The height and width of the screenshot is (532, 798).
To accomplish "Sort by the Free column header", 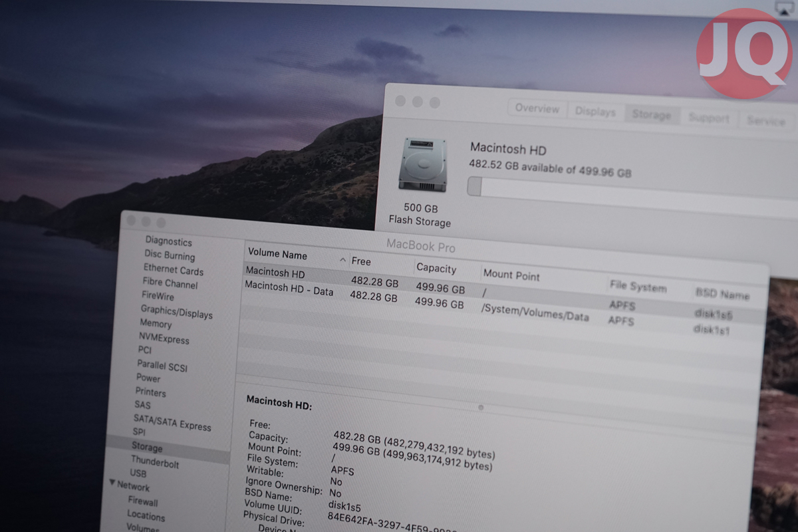I will (x=361, y=261).
